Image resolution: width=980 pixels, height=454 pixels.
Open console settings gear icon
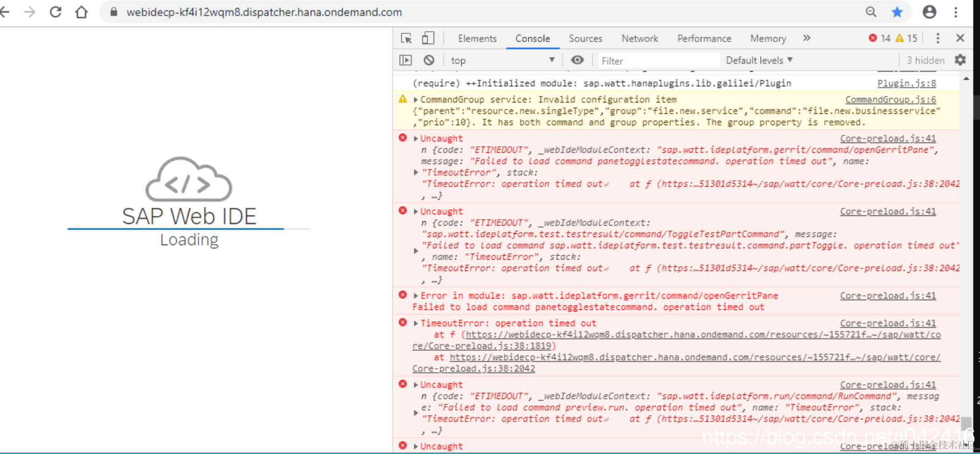tap(960, 60)
